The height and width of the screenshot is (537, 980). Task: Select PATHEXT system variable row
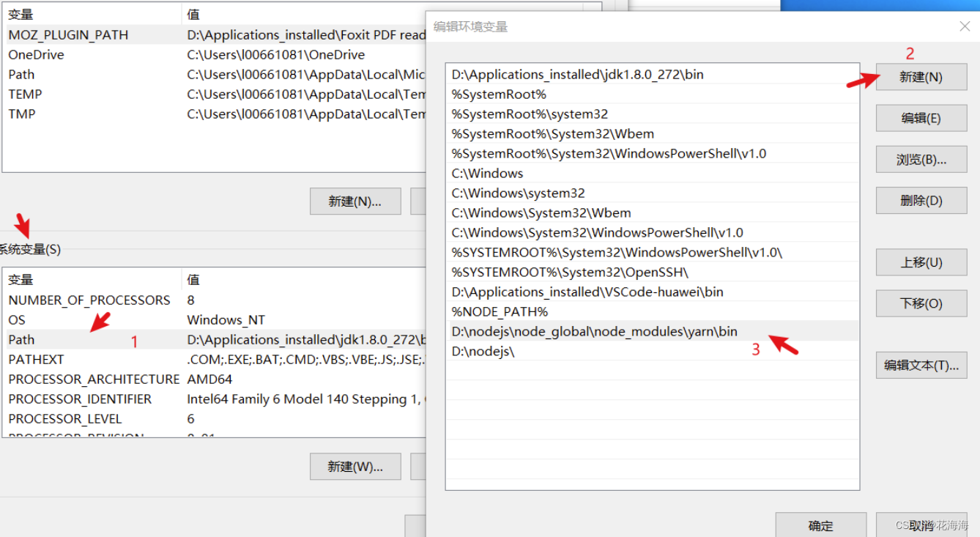click(x=215, y=359)
